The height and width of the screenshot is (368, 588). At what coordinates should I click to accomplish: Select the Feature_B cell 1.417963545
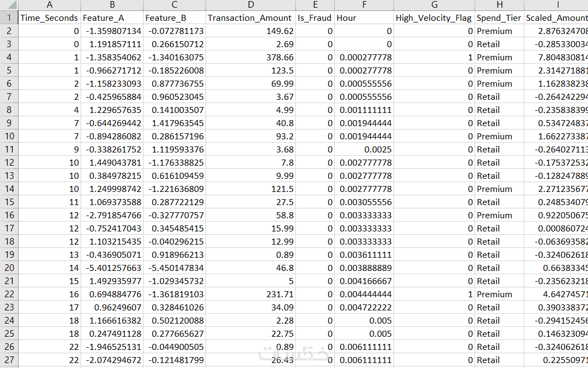click(x=174, y=123)
